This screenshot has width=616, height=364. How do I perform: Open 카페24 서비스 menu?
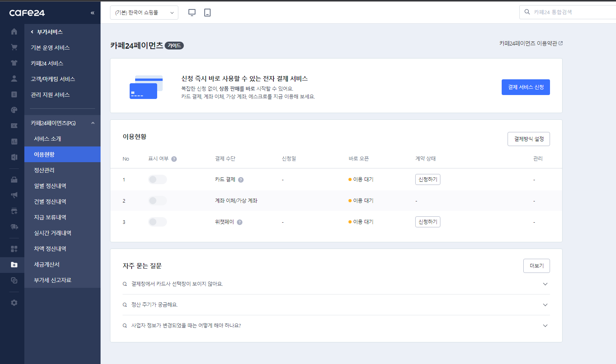coord(47,63)
